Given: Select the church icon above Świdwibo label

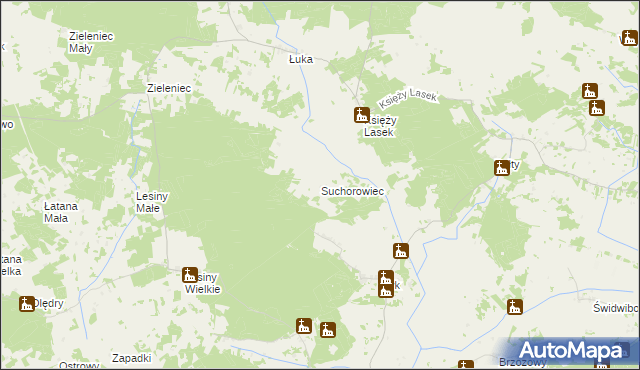Looking at the screenshot, I should pyautogui.click(x=515, y=307).
